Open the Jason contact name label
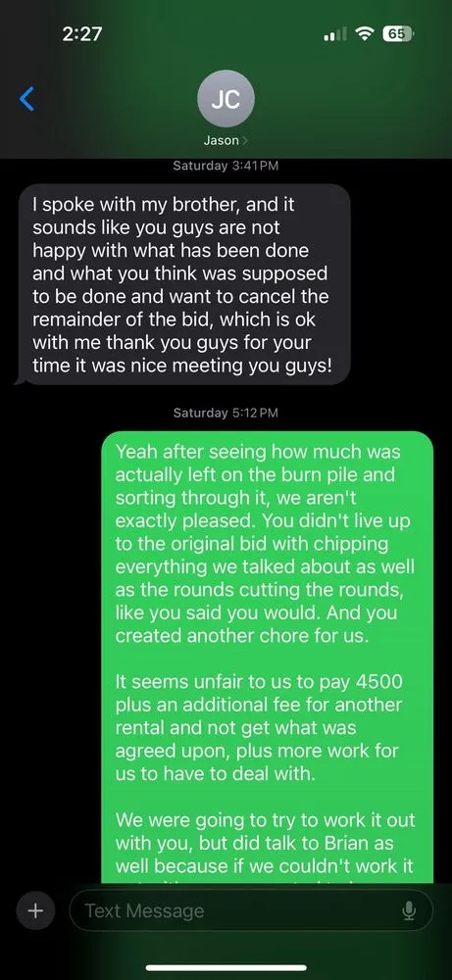The image size is (452, 980). click(222, 140)
